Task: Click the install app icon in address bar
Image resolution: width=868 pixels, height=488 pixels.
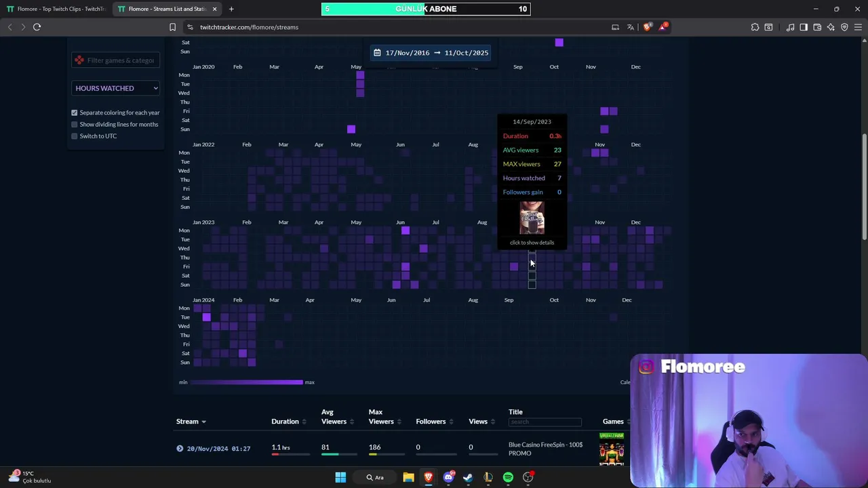Action: (615, 27)
